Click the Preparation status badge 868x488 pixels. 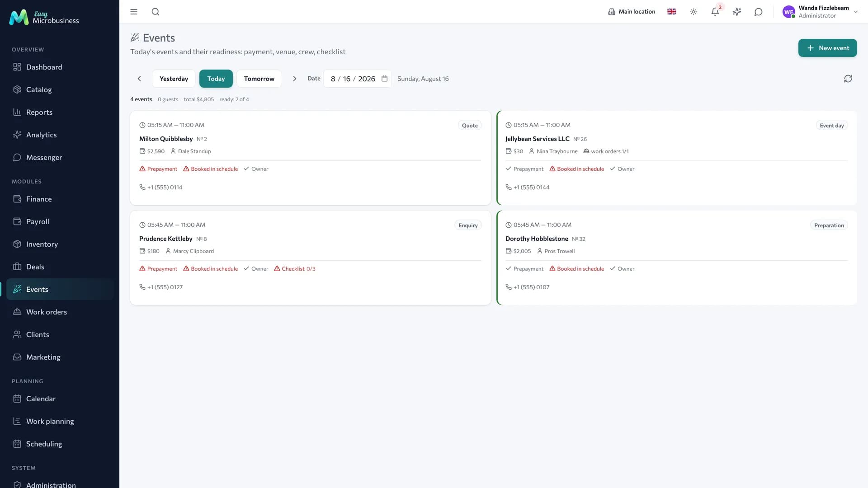[829, 225]
